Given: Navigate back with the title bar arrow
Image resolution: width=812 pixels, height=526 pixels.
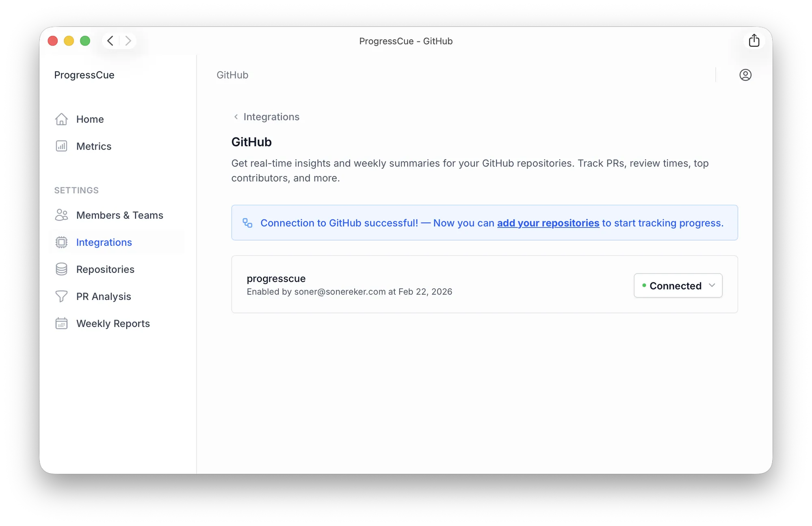Looking at the screenshot, I should click(110, 41).
